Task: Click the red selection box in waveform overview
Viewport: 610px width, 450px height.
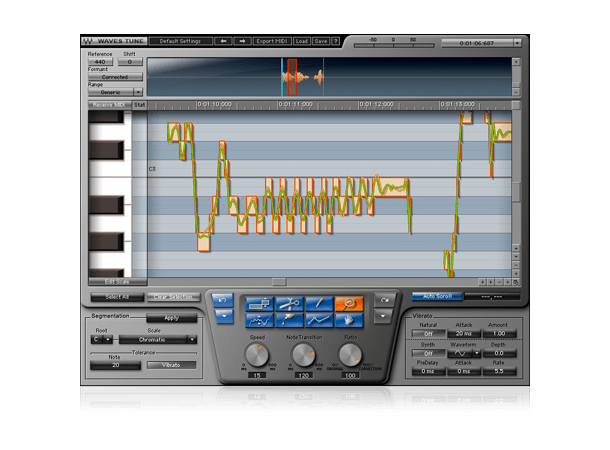Action: 292,77
